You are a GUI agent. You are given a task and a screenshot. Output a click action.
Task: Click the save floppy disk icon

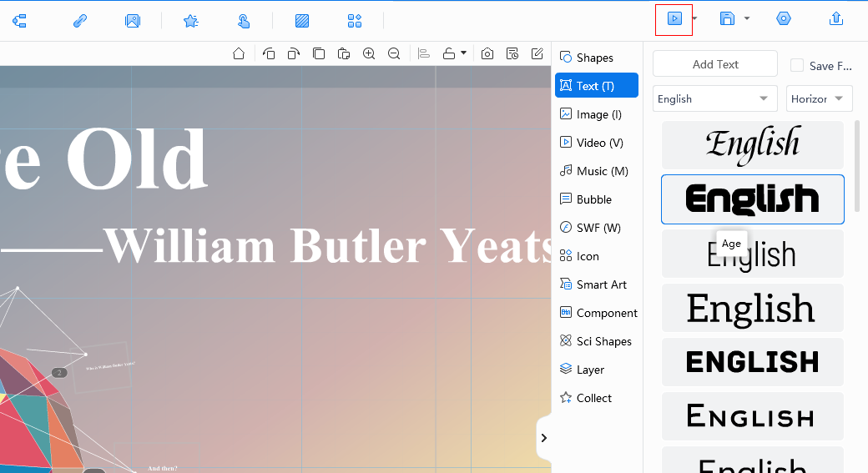click(x=727, y=19)
